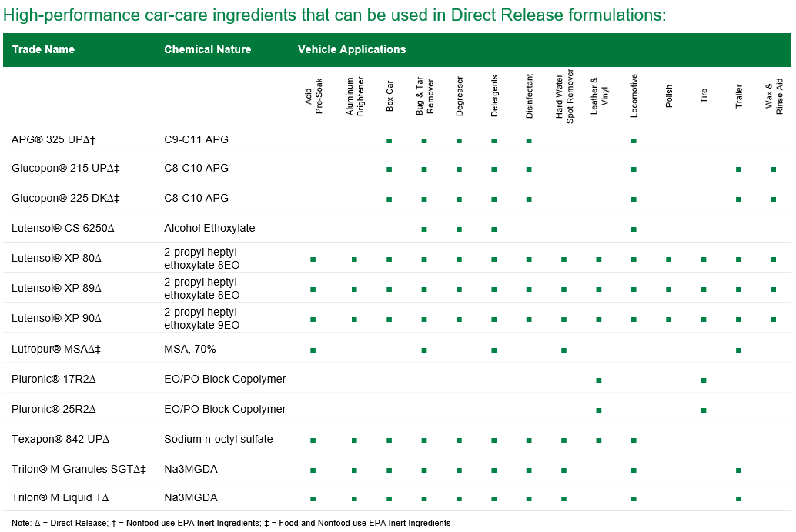Click the Locomotive column label
The width and height of the screenshot is (796, 532).
tap(634, 96)
